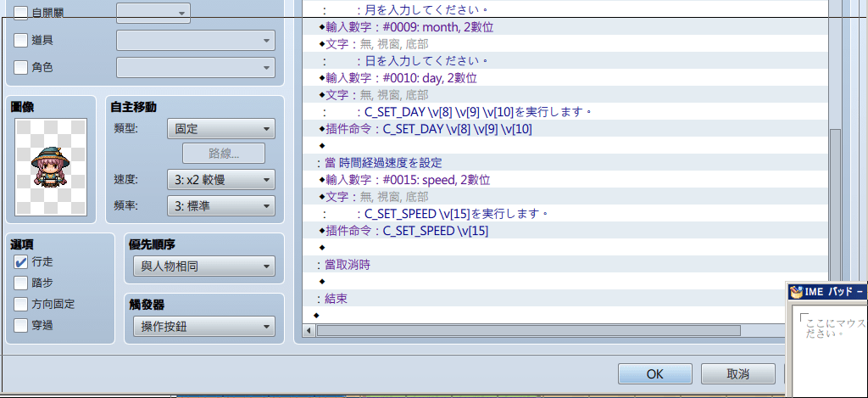Viewport: 868px width, 398px height.
Task: Enable the 角色 condition checkbox
Action: (x=20, y=68)
